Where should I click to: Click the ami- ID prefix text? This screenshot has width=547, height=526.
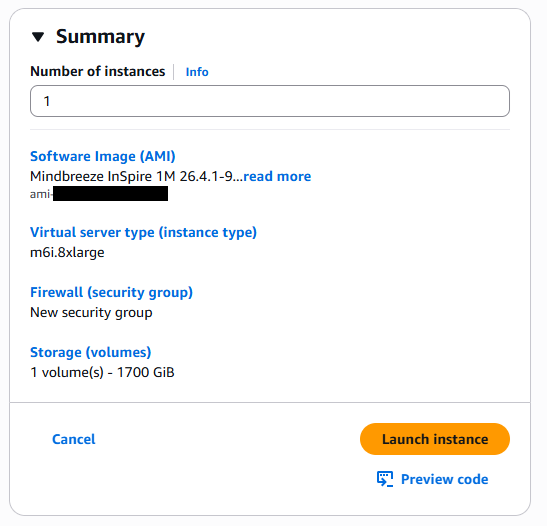click(41, 194)
